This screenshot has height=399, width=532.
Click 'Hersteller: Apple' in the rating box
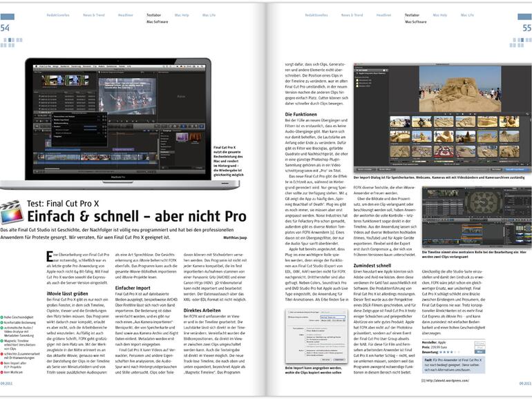click(x=434, y=342)
